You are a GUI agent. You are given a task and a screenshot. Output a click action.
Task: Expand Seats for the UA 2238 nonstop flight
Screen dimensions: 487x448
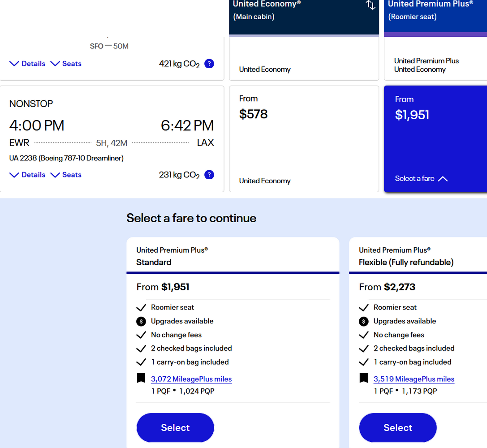(66, 175)
